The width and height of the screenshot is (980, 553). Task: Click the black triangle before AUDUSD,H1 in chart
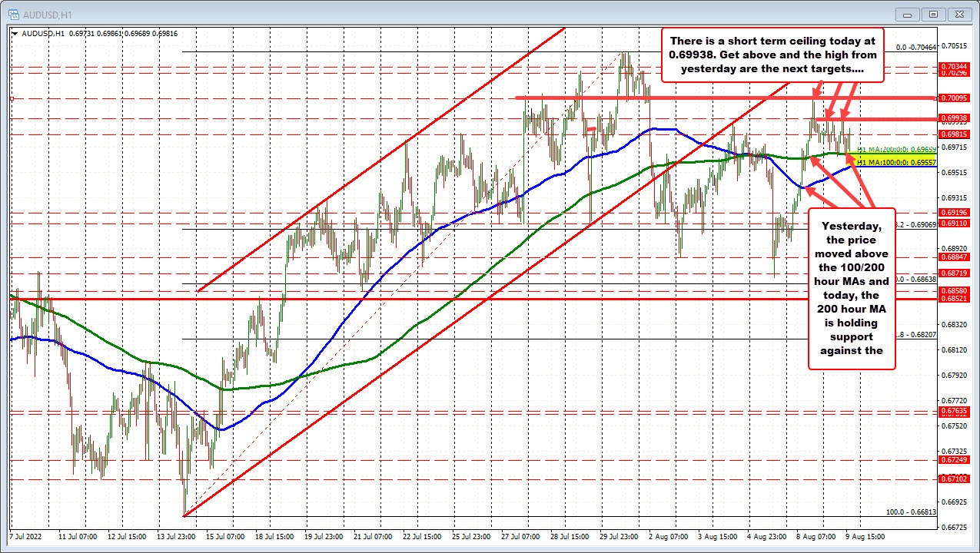(x=15, y=32)
